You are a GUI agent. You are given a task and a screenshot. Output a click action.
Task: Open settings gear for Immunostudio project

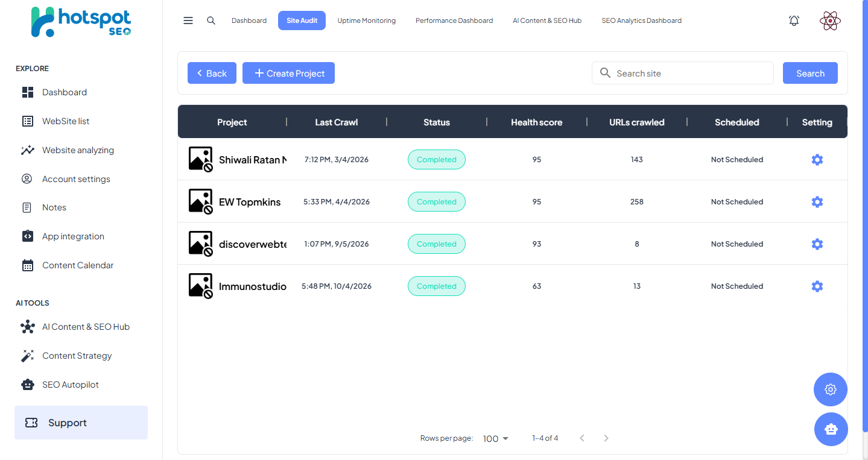[x=817, y=286]
